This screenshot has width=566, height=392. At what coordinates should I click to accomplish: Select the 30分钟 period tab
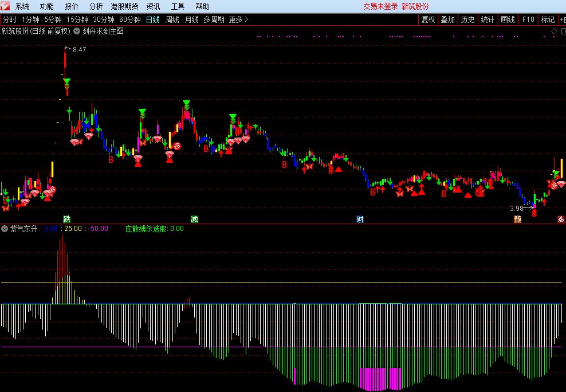(x=104, y=19)
